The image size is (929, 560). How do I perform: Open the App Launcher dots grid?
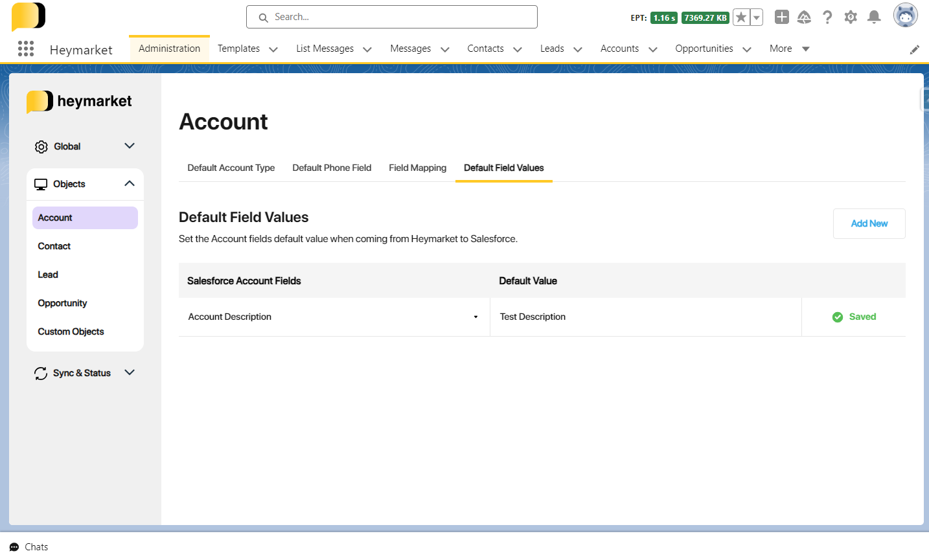pos(26,49)
